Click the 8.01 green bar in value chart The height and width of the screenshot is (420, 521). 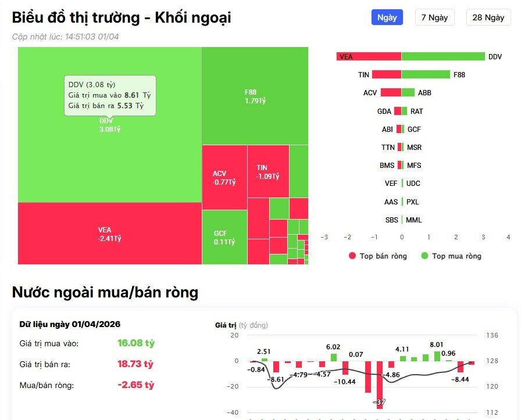coord(437,356)
